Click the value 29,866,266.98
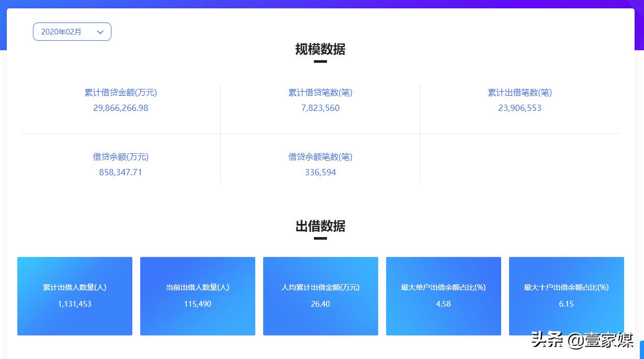The height and width of the screenshot is (359, 644). point(120,108)
